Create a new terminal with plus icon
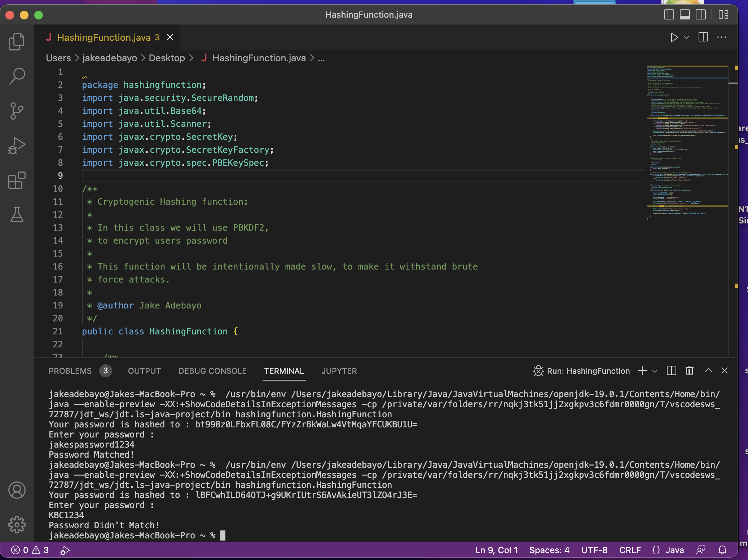 click(x=643, y=371)
